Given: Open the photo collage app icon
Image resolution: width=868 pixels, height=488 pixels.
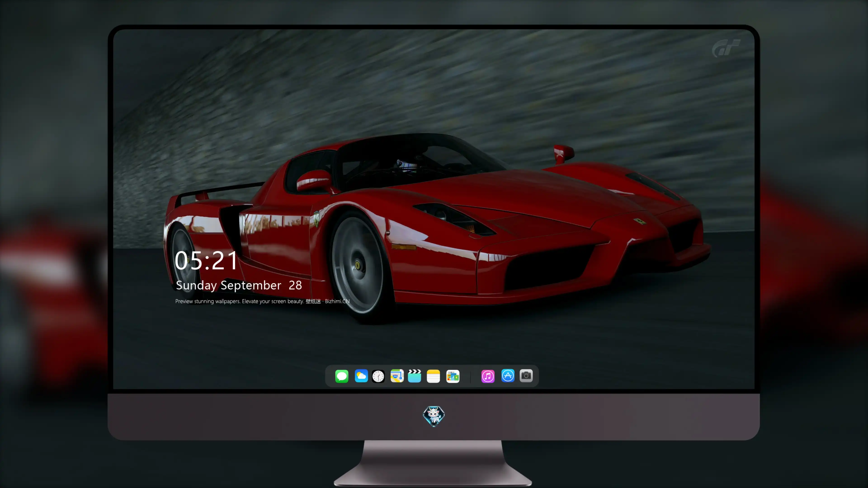Looking at the screenshot, I should pos(453,376).
